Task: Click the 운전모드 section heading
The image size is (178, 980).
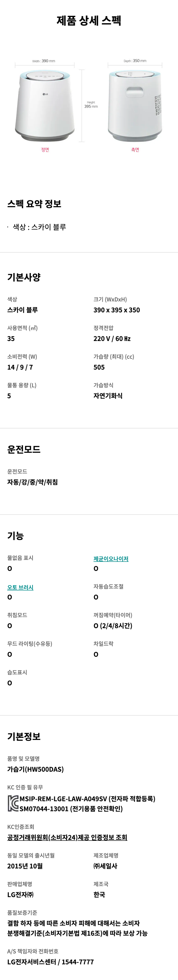Action: [x=23, y=449]
